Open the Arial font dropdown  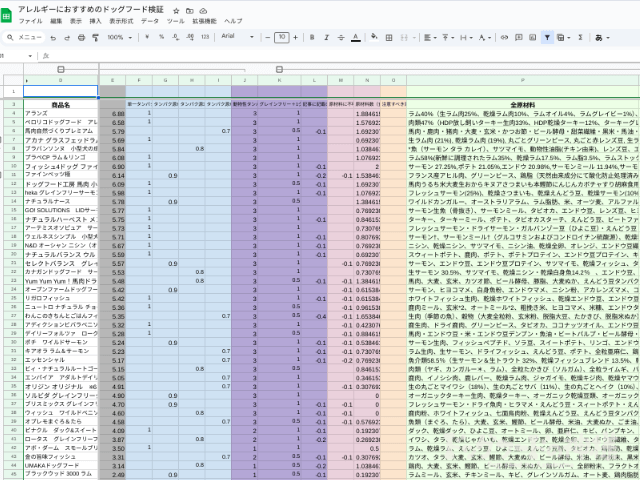(x=237, y=36)
